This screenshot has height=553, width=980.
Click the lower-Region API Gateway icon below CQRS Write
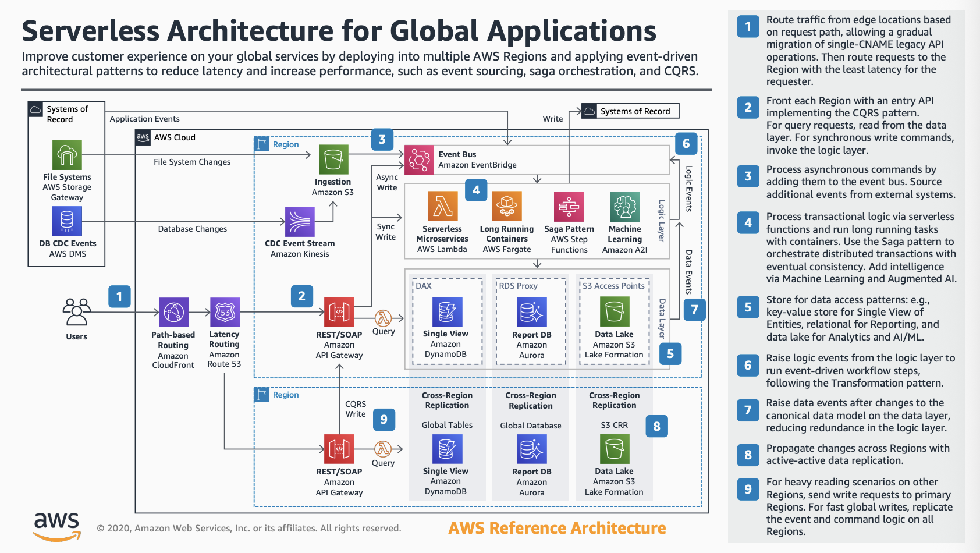(339, 449)
